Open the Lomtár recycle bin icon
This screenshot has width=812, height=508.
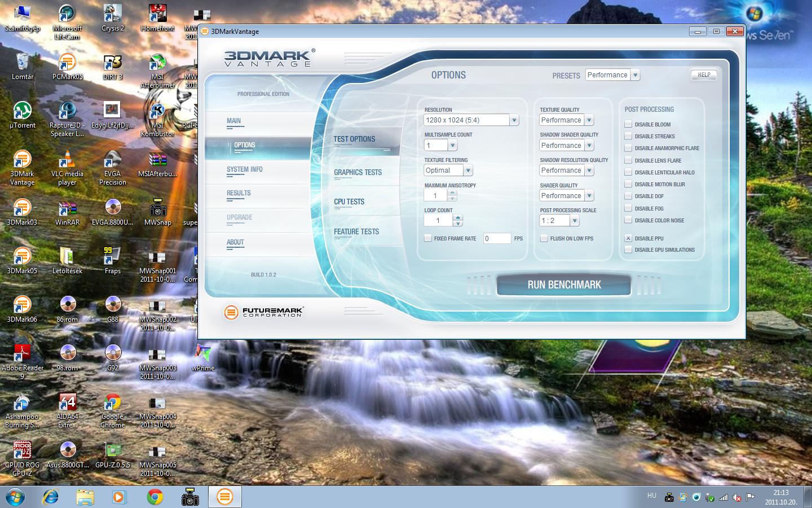[22, 66]
